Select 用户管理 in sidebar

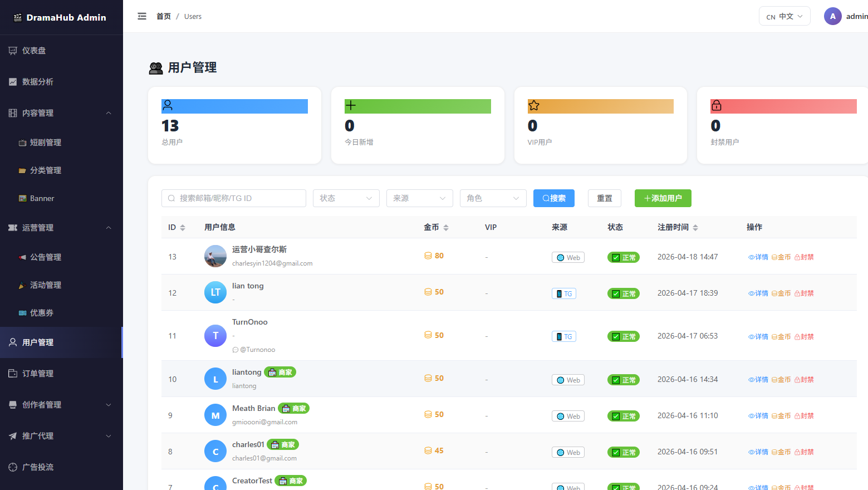tap(61, 342)
